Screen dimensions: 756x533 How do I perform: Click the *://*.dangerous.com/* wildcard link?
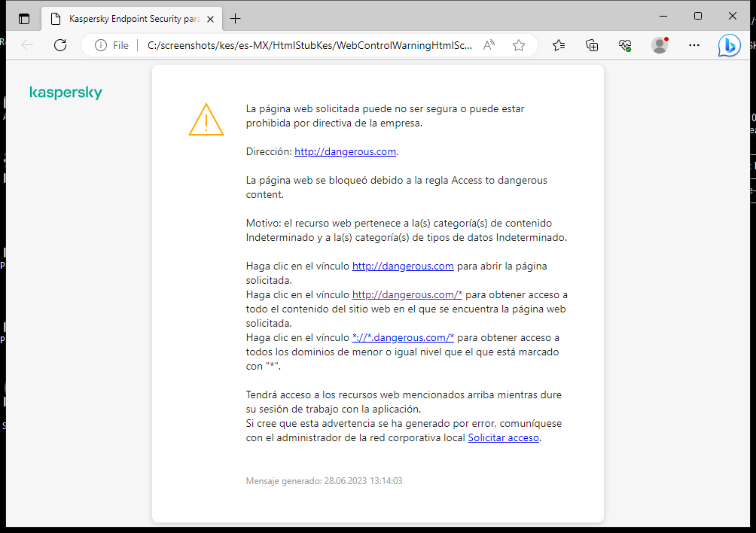403,337
